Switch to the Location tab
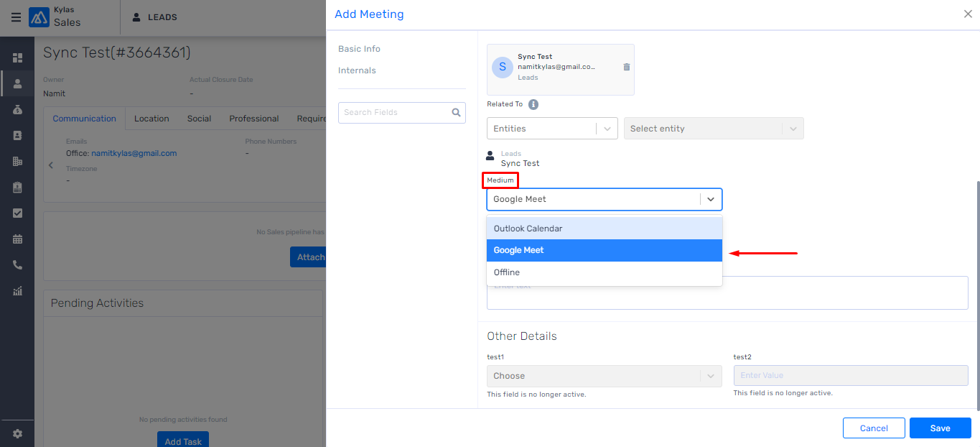The image size is (980, 447). coord(151,119)
